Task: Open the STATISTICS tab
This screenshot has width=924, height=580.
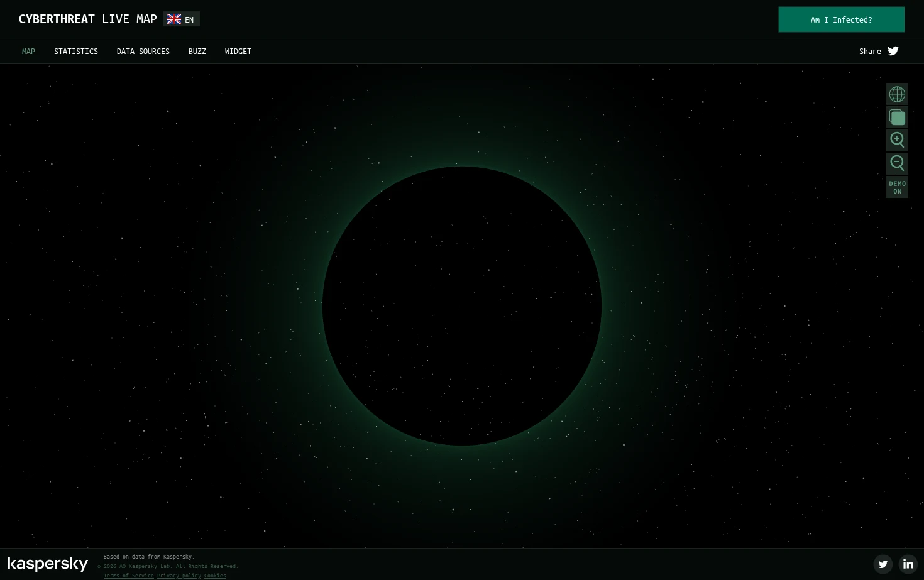Action: pyautogui.click(x=76, y=52)
